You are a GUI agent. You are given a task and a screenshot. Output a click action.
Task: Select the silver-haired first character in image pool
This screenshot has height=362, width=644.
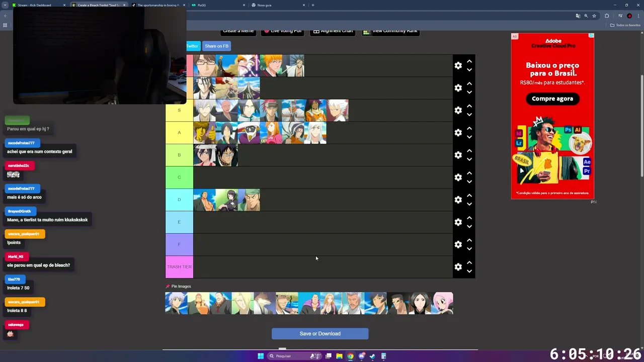[176, 303]
